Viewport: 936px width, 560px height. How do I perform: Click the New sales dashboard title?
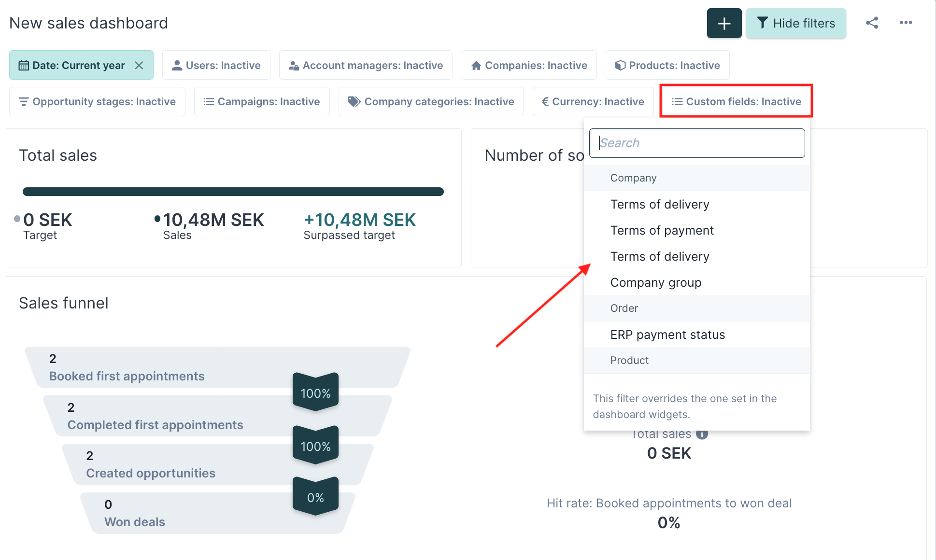(x=88, y=23)
